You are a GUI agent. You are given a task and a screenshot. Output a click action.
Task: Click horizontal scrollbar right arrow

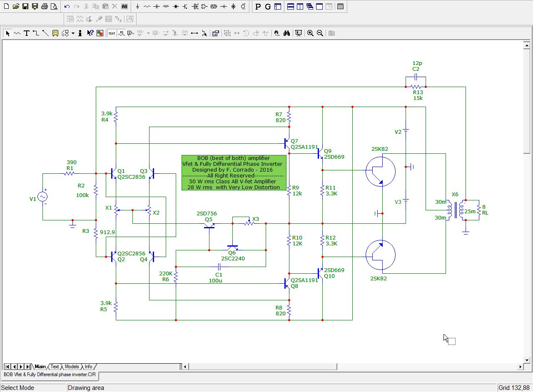pos(520,367)
